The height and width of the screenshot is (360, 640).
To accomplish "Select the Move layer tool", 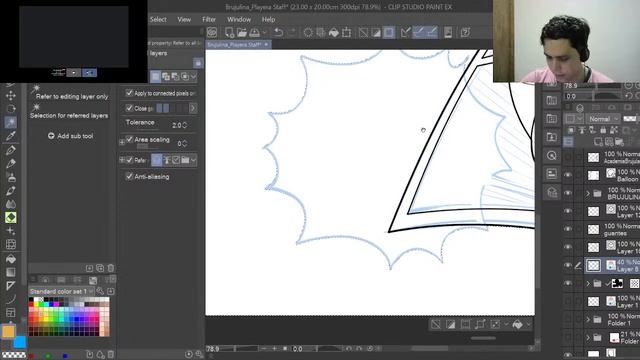I will point(11,96).
